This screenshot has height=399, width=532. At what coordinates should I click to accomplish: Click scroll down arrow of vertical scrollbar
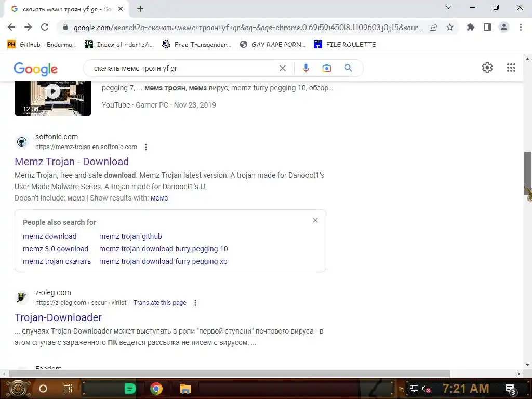coord(527,365)
